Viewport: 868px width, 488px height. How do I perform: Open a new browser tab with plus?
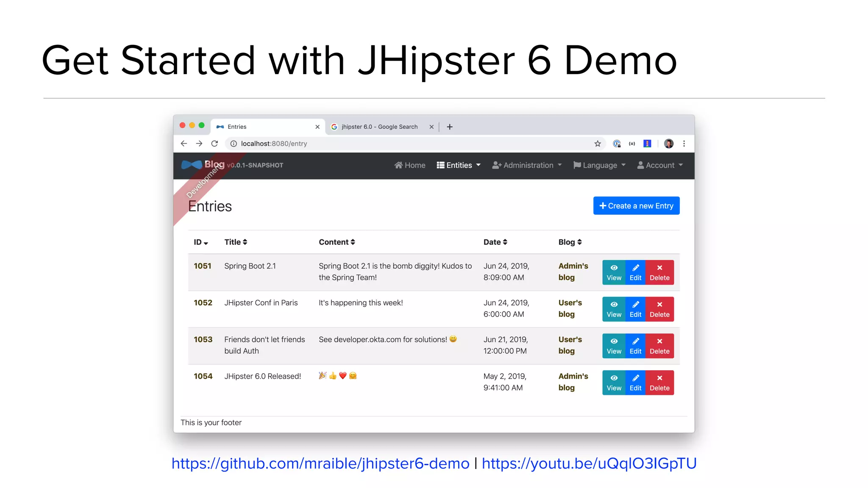pyautogui.click(x=450, y=127)
